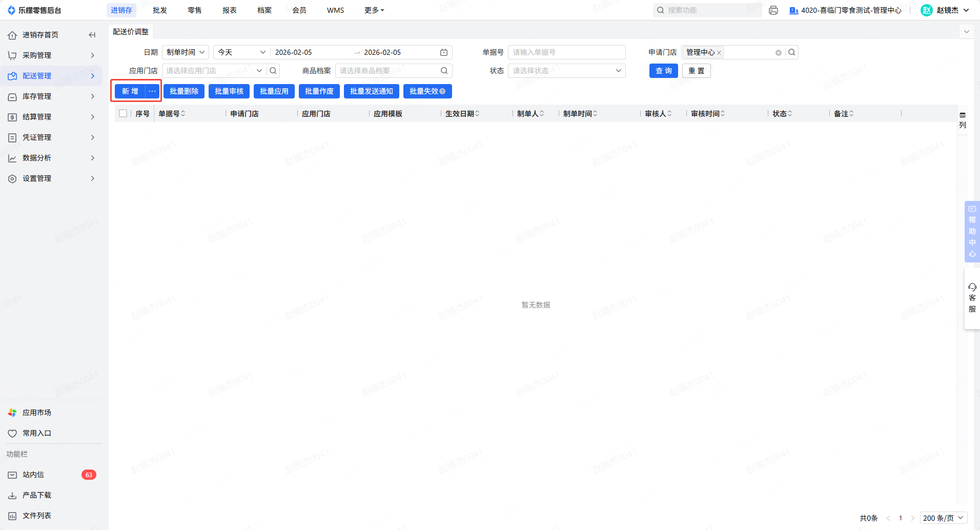Click the 乐檬零售后台 logo icon

(12, 10)
